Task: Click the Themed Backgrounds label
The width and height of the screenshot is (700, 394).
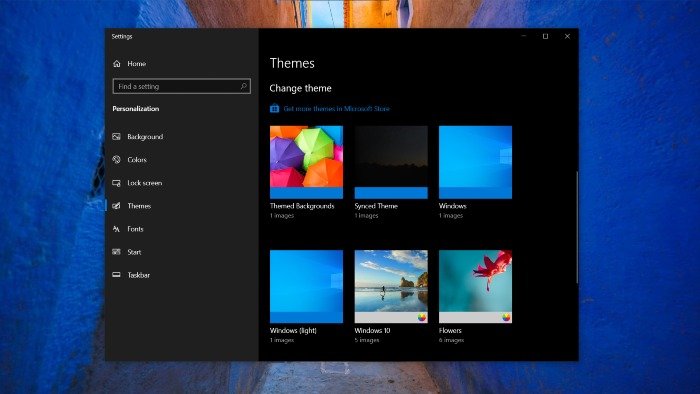Action: point(302,206)
